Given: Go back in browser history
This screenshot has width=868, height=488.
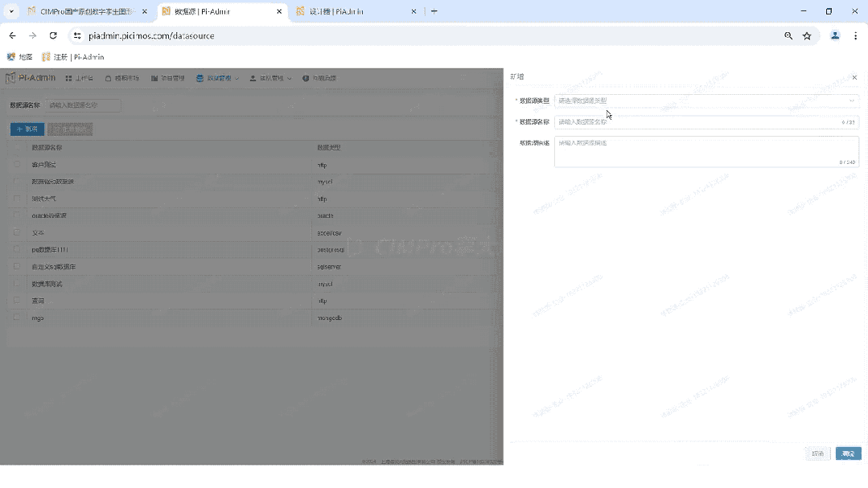Looking at the screenshot, I should (12, 35).
